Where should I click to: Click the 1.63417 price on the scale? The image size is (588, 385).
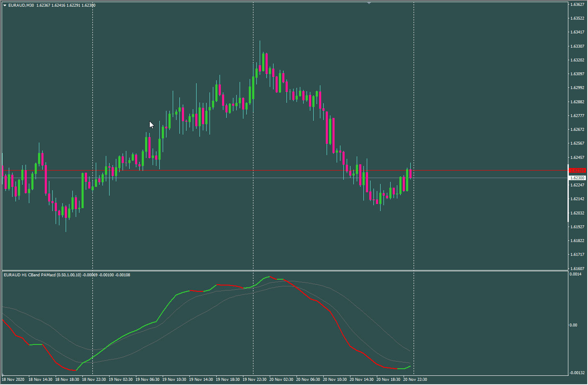pyautogui.click(x=578, y=32)
